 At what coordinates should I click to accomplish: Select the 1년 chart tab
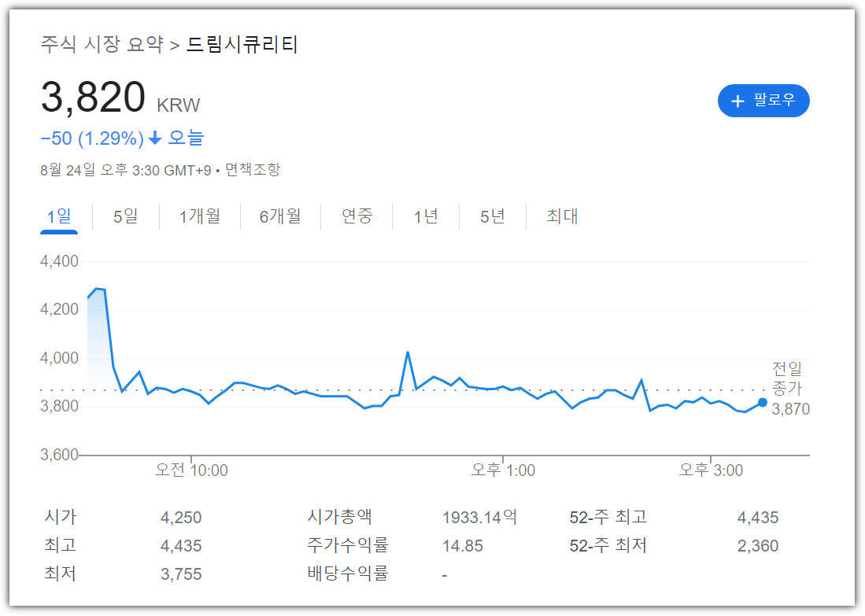[426, 216]
